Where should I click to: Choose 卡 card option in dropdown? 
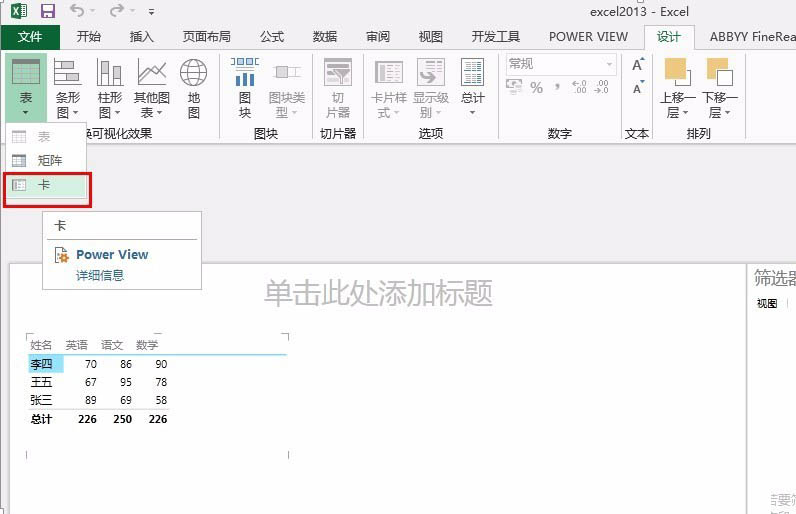pos(45,185)
